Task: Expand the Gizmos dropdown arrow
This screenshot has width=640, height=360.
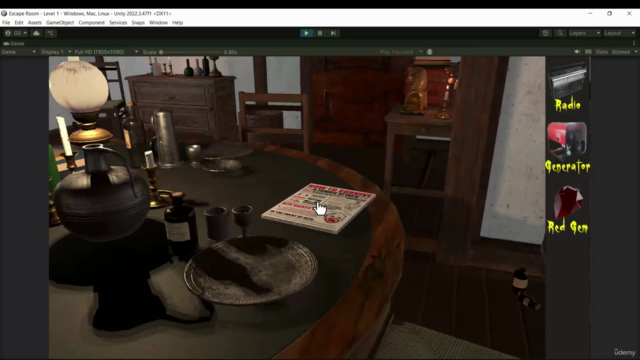Action: click(x=636, y=52)
